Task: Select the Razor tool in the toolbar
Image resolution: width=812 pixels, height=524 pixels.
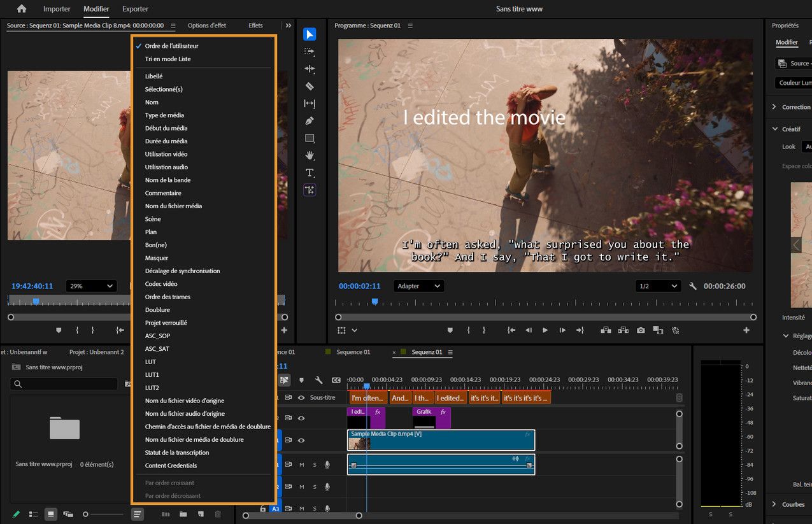Action: [310, 86]
